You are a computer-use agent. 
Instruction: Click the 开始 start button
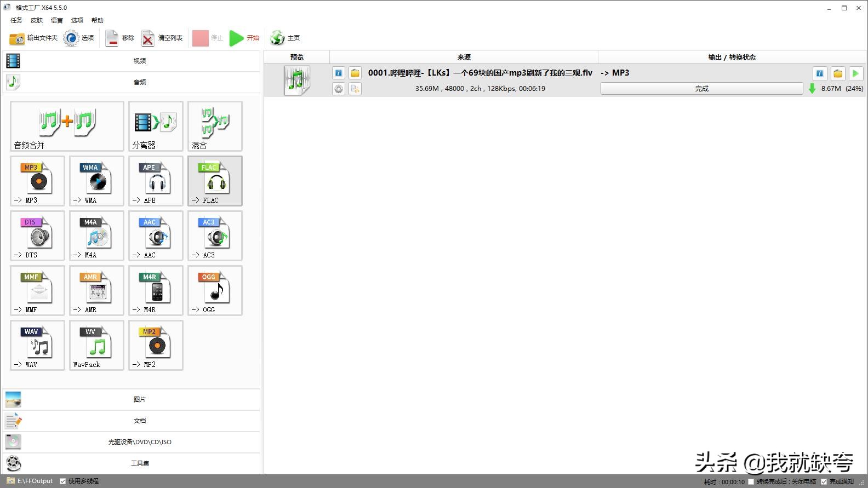(x=244, y=38)
